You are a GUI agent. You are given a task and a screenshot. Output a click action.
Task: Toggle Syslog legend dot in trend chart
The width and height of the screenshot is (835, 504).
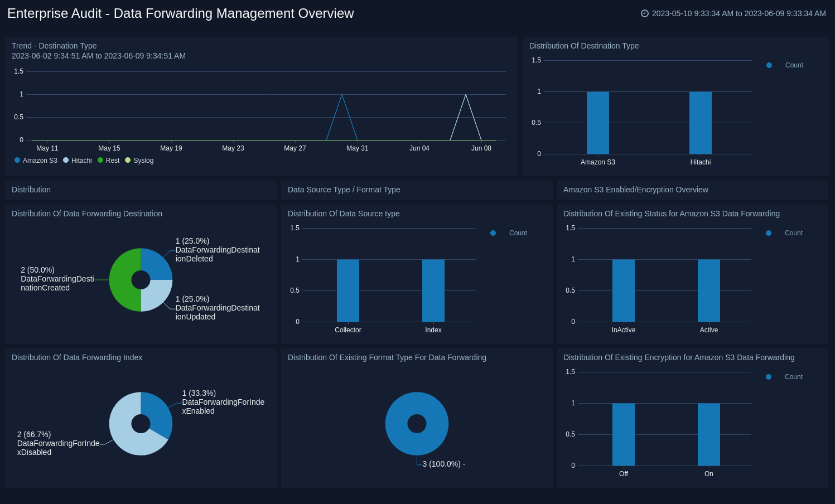(x=128, y=161)
